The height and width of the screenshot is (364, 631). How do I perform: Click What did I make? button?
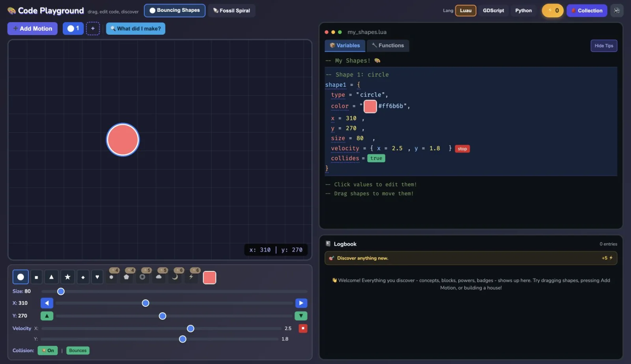[136, 28]
